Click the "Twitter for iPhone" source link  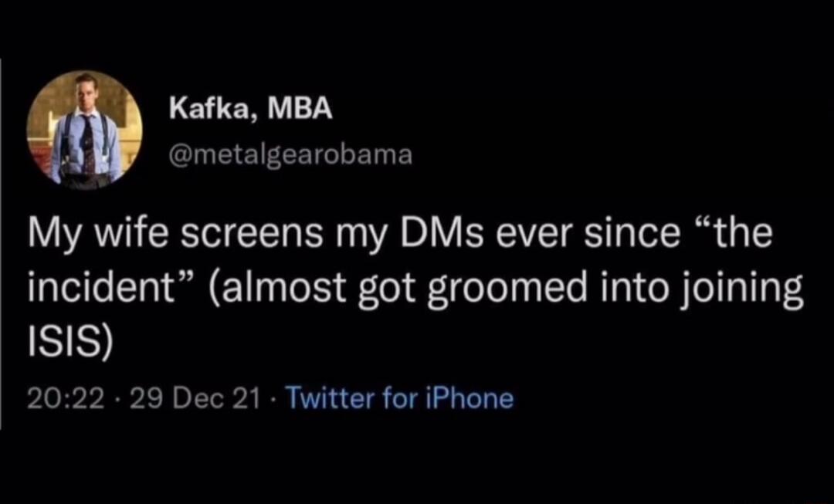coord(400,398)
